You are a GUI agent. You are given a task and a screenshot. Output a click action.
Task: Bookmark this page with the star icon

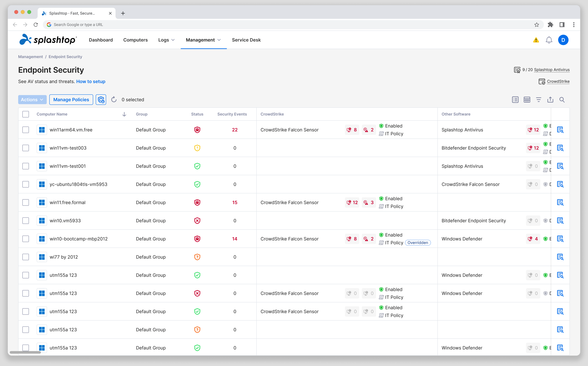(x=537, y=25)
